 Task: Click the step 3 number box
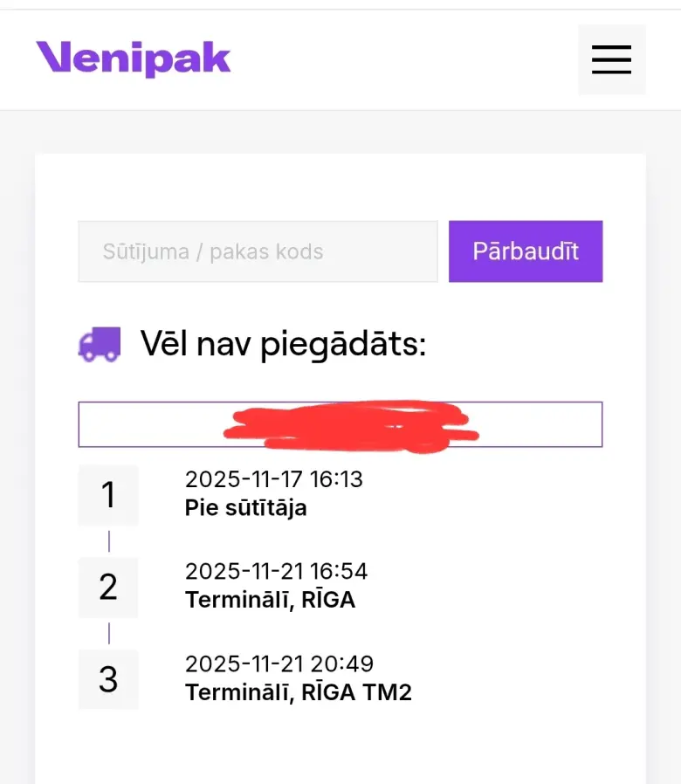(108, 679)
